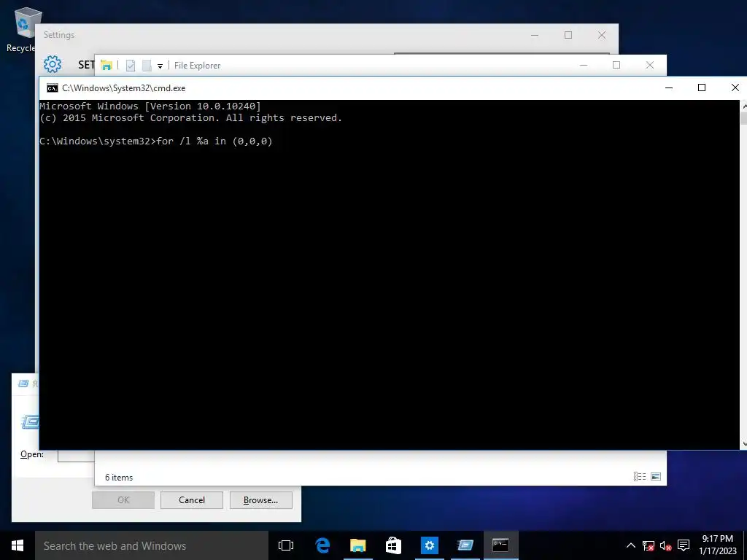
Task: Minimize the cmd.exe window
Action: [669, 87]
